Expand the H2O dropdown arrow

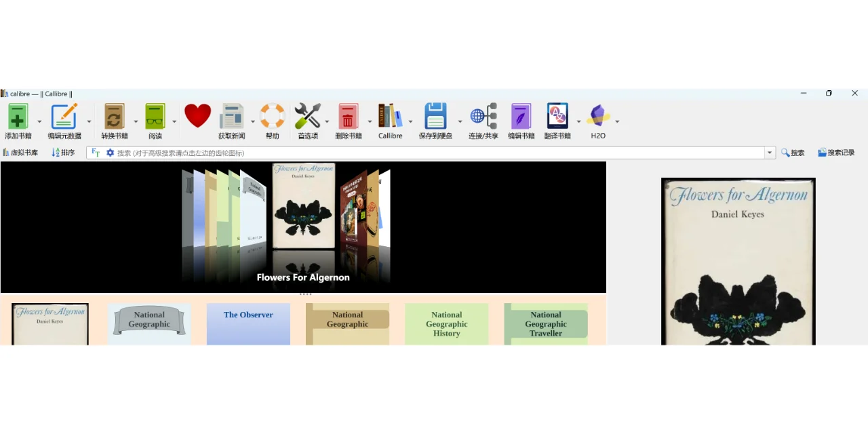point(617,122)
